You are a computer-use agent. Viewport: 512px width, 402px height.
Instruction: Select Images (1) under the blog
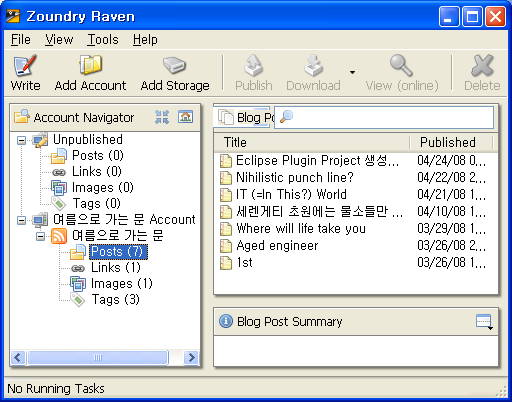pyautogui.click(x=121, y=284)
